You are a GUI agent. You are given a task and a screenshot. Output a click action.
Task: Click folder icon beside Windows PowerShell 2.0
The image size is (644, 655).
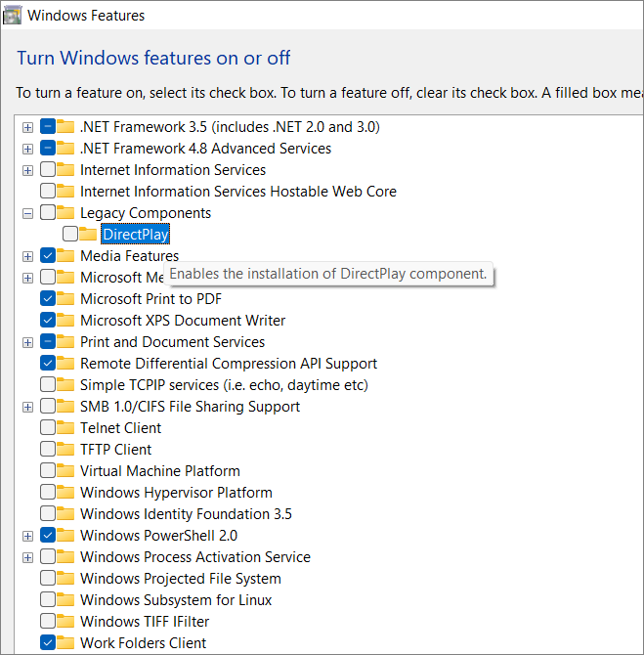pyautogui.click(x=65, y=535)
